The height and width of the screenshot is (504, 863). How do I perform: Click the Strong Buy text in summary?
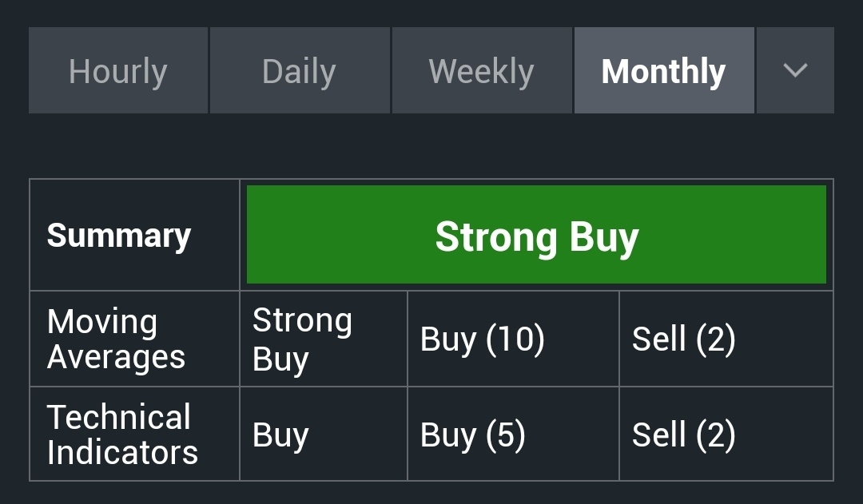click(537, 237)
